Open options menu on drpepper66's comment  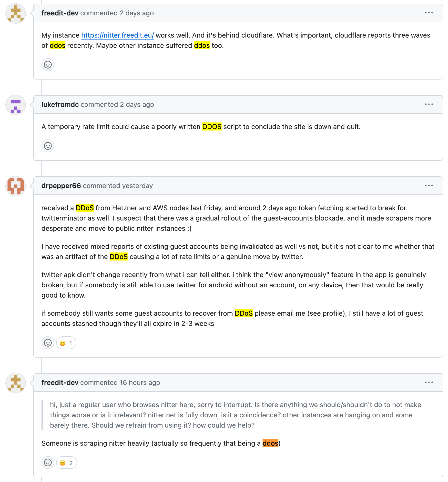click(x=429, y=186)
